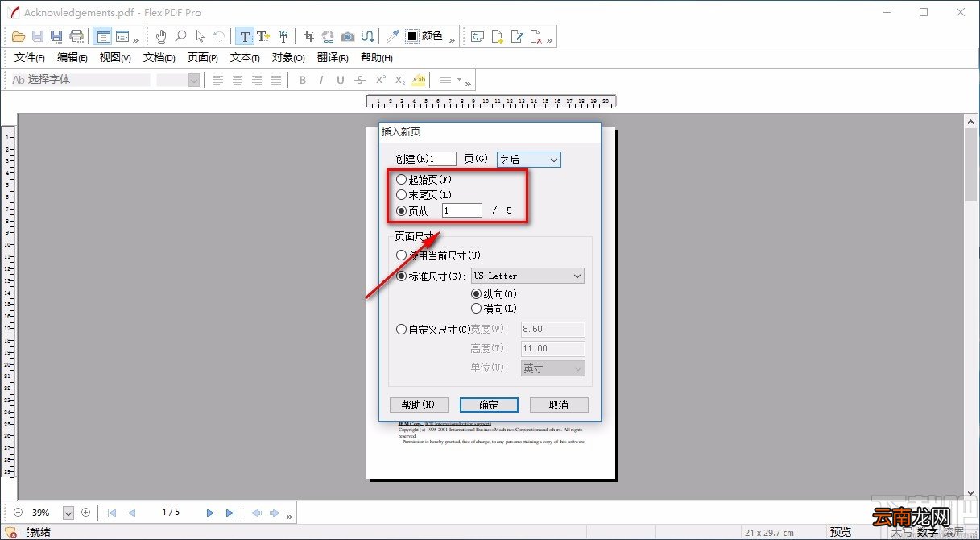Click the Insert new page icon
The height and width of the screenshot is (540, 980).
pos(498,36)
